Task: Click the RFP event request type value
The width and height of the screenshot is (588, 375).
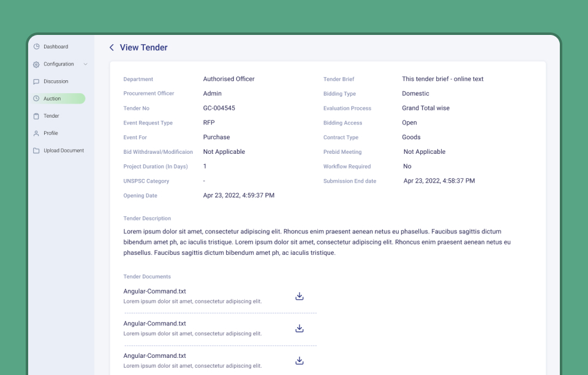Action: point(209,123)
